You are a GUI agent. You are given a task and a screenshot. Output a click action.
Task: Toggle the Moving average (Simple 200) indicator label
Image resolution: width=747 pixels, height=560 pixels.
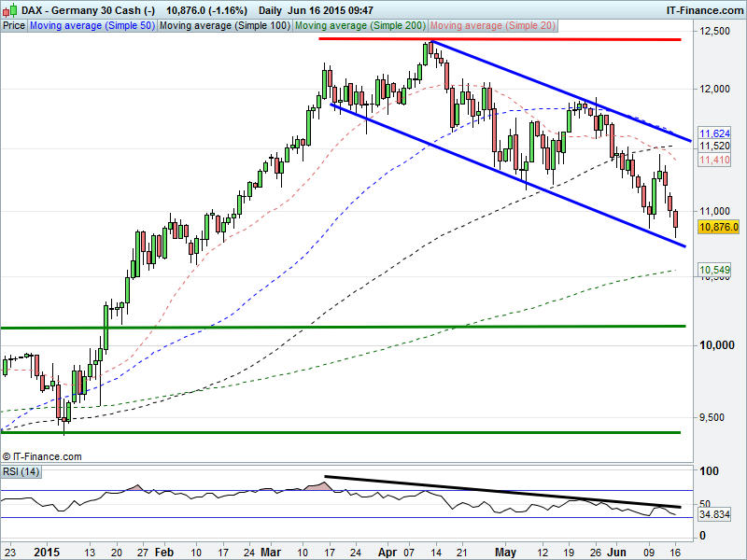(359, 26)
